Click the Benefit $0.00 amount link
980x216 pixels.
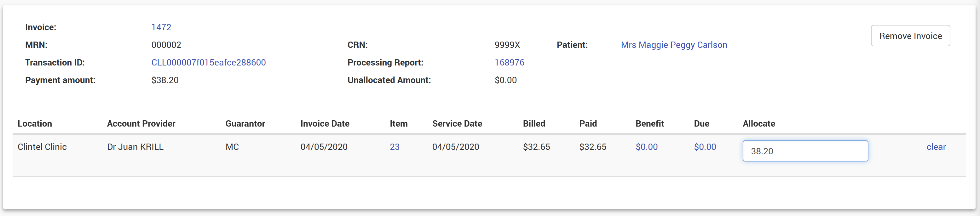click(646, 147)
